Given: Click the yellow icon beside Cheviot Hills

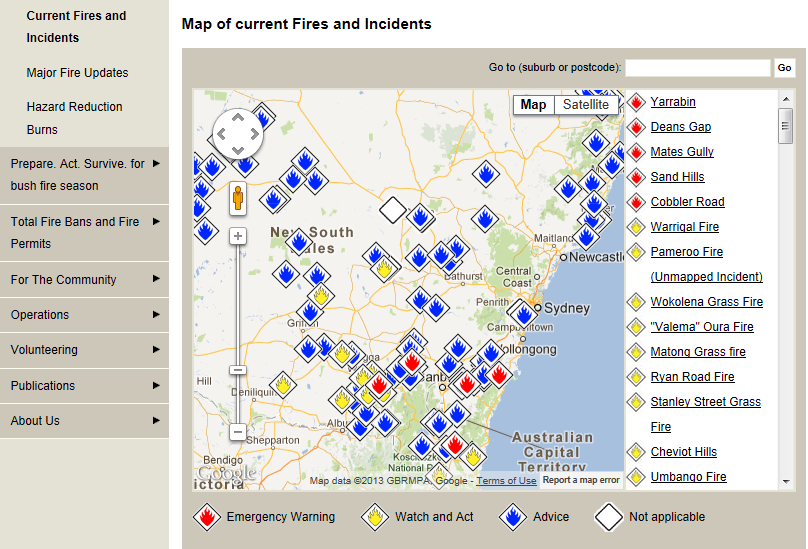Looking at the screenshot, I should tap(636, 452).
